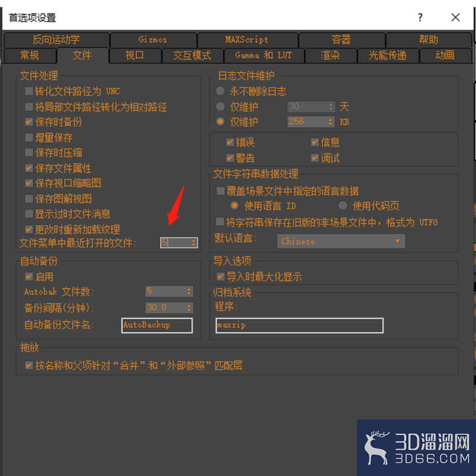Select 仅维护 KB radio option
The width and height of the screenshot is (476, 476).
pyautogui.click(x=220, y=121)
